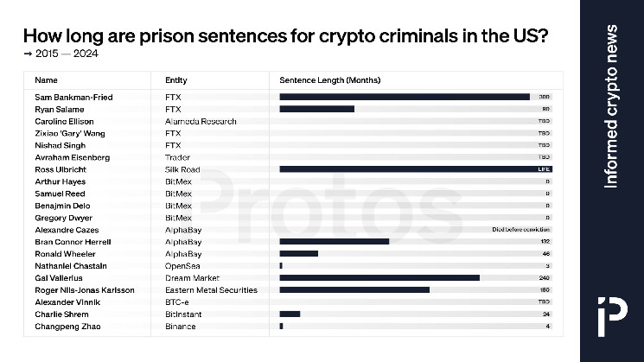
Task: Click the Charlie Shrem name
Action: tap(59, 314)
